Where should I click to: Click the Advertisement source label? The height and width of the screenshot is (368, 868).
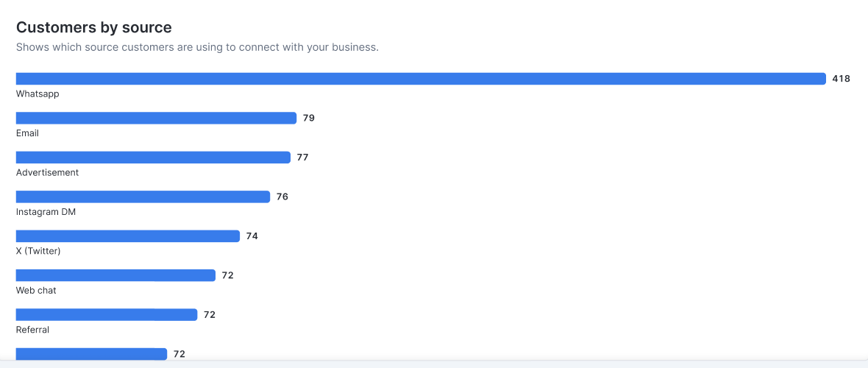(x=48, y=173)
